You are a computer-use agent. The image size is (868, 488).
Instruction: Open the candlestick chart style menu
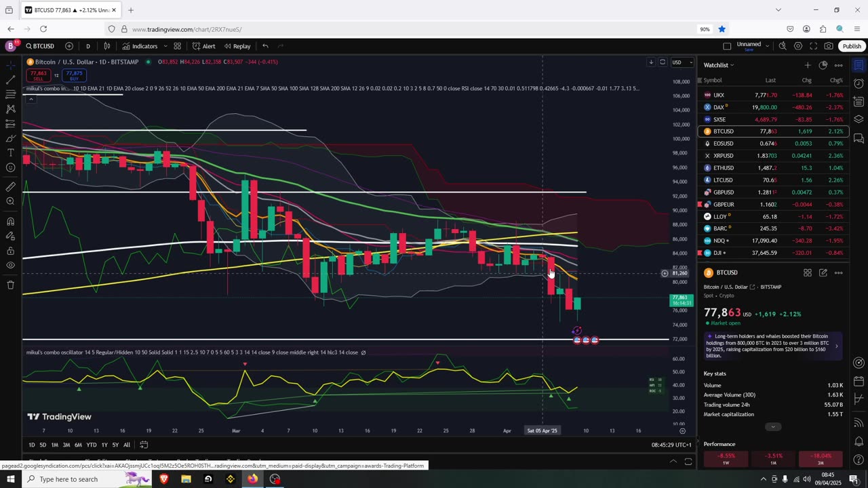[107, 46]
